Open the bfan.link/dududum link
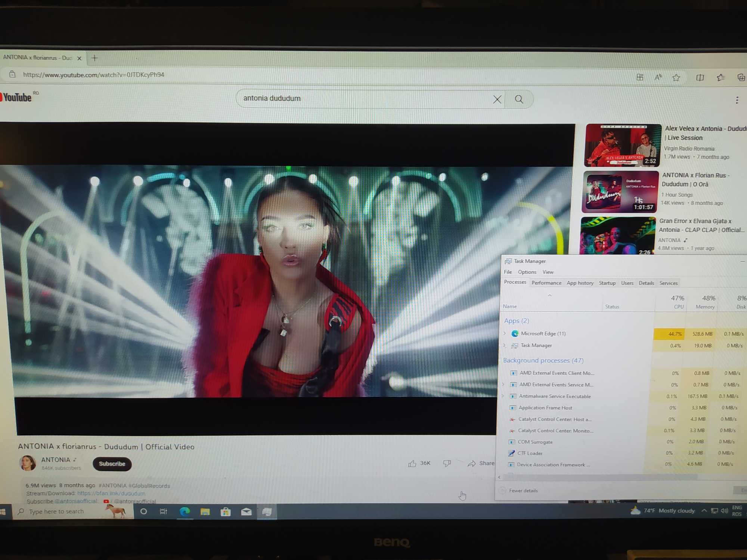 click(x=111, y=493)
